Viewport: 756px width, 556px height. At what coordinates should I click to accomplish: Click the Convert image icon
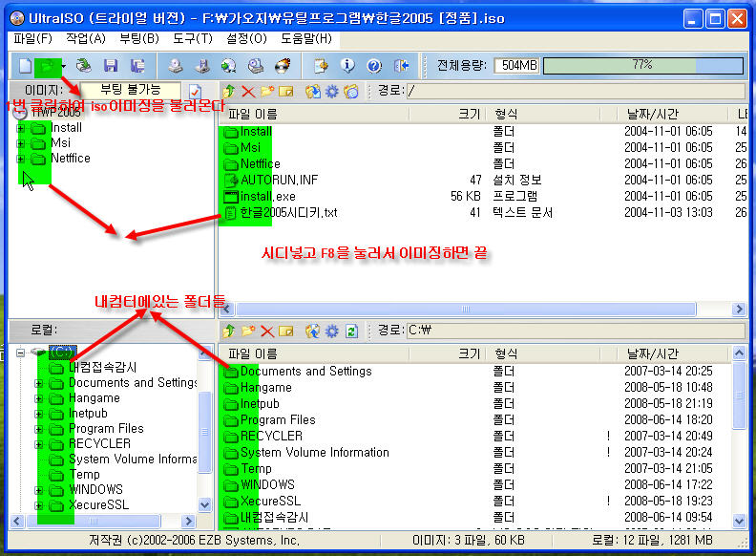(x=228, y=66)
